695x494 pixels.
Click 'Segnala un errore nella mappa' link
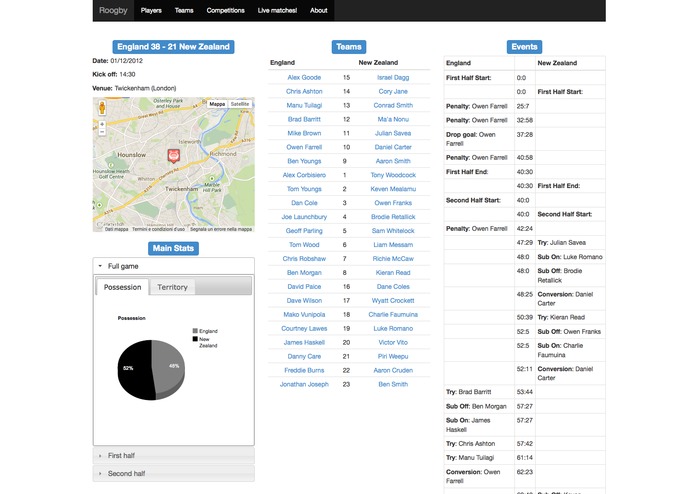click(221, 229)
